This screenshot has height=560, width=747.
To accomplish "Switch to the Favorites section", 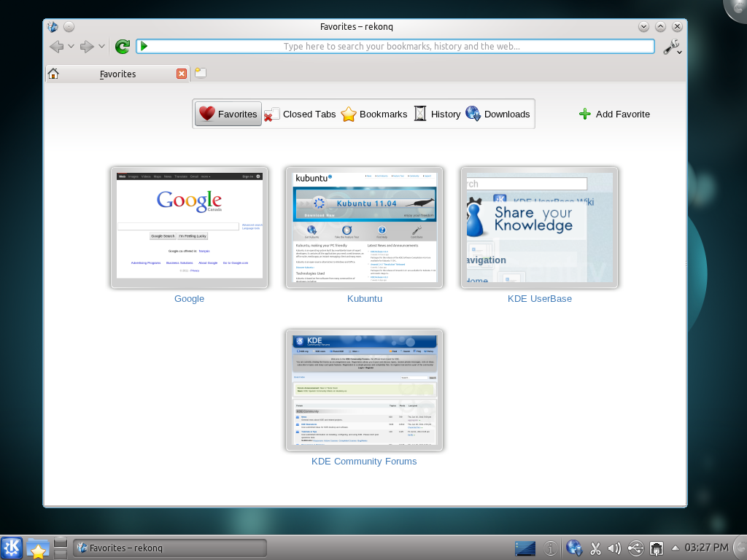I will (228, 114).
